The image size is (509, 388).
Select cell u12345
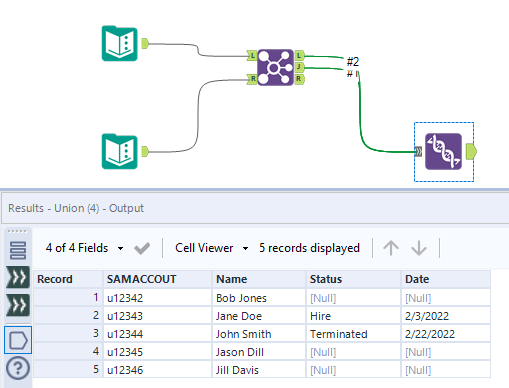(157, 352)
